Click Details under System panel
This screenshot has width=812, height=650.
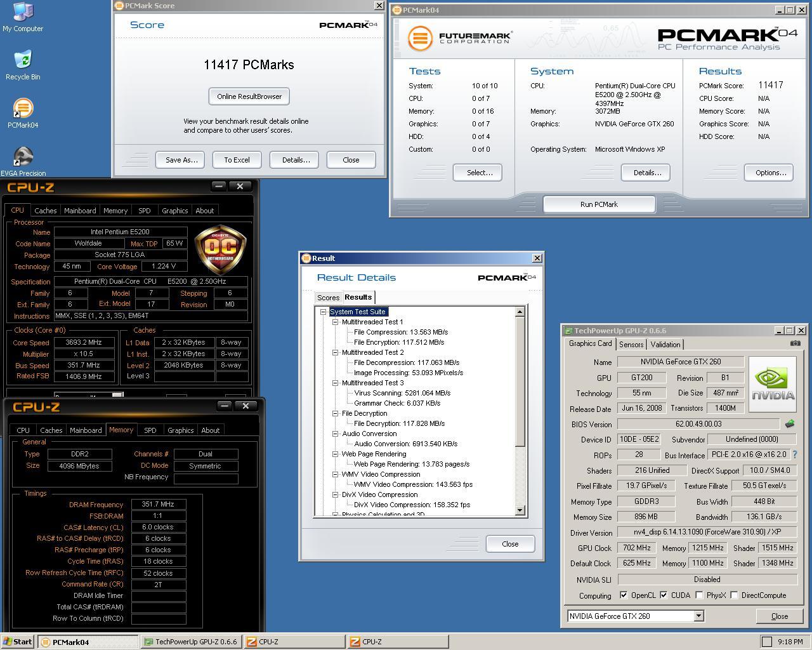(x=646, y=173)
